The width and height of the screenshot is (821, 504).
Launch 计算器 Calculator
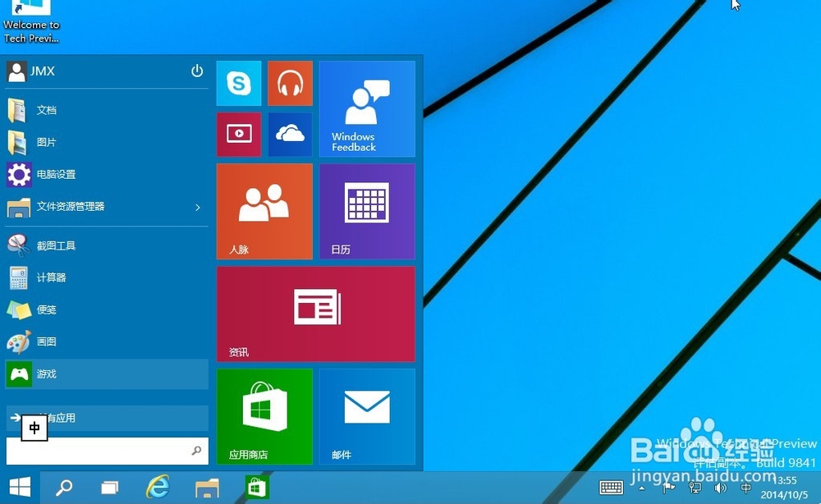pyautogui.click(x=107, y=277)
